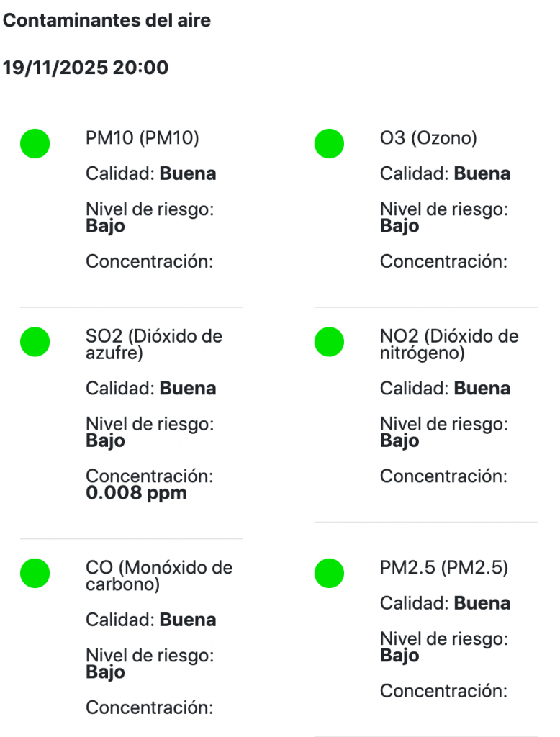Click the Contaminantes del aire heading

tap(107, 21)
